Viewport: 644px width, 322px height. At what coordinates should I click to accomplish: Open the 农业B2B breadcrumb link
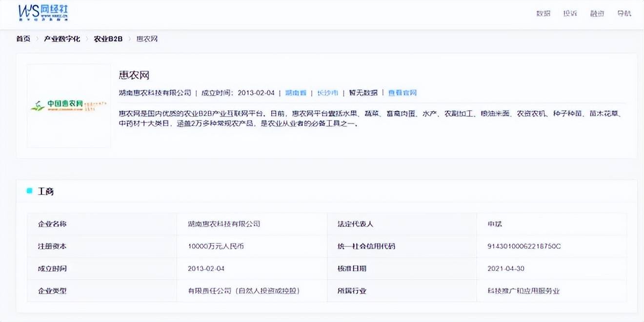108,39
